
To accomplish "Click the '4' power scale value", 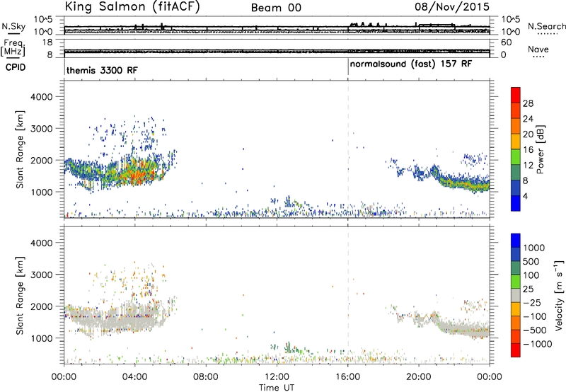I will [525, 196].
